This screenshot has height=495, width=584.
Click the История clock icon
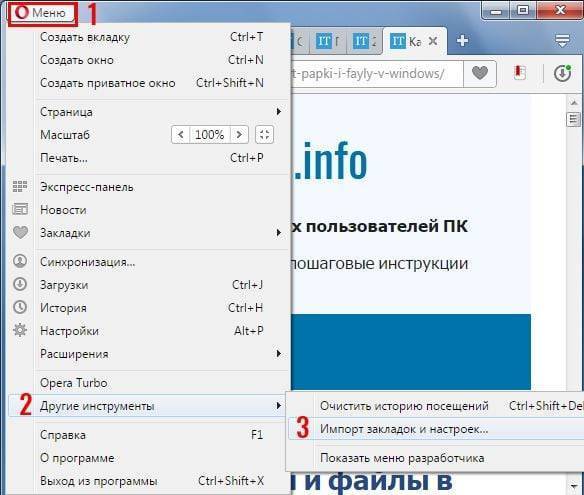[x=20, y=307]
